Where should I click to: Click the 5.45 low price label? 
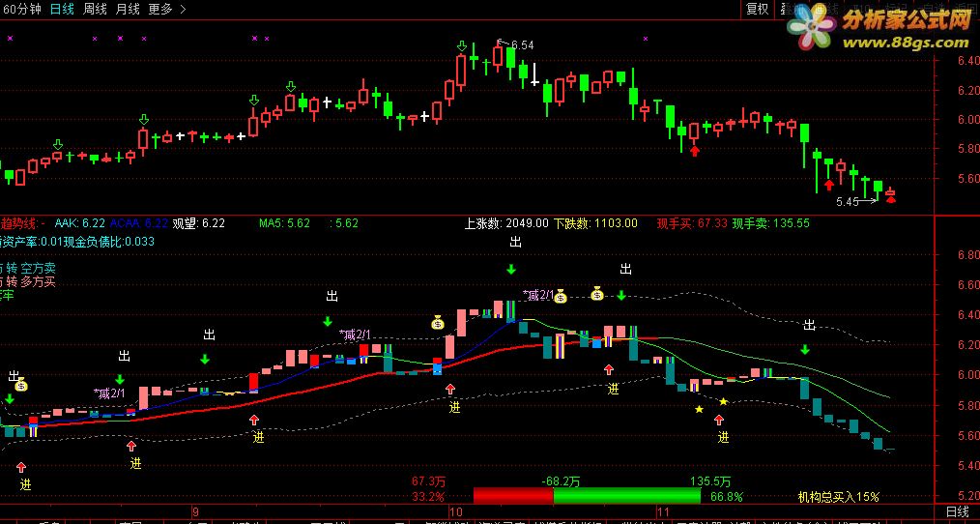(848, 202)
